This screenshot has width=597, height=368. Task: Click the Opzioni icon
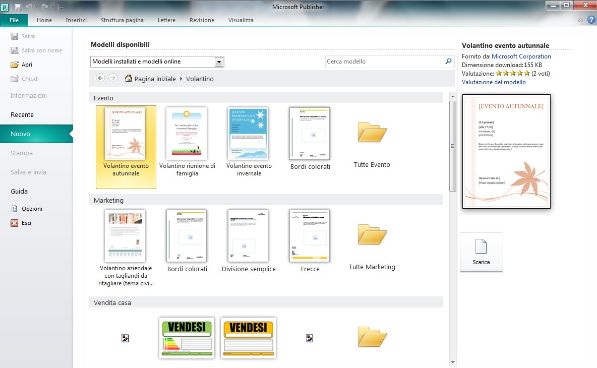[14, 209]
